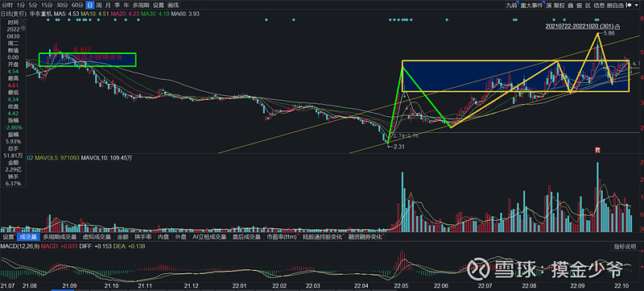644x291 pixels.
Task: Select the 1分 one-minute period
Action: click(x=21, y=6)
